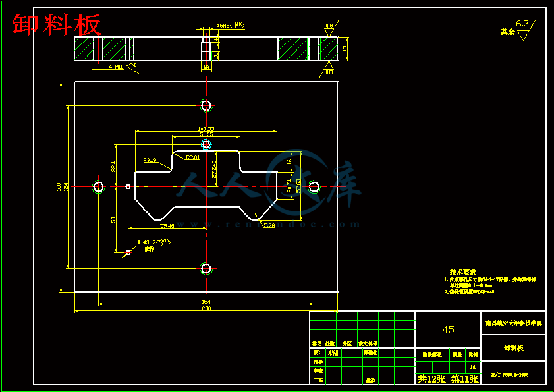Select the 59.46 dimension text
This screenshot has width=554, height=392.
click(167, 226)
